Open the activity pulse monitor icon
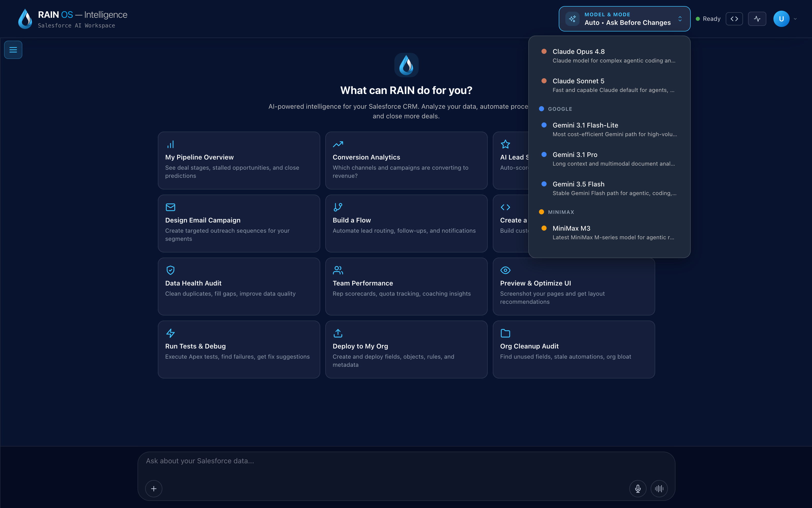The image size is (812, 508). [757, 19]
